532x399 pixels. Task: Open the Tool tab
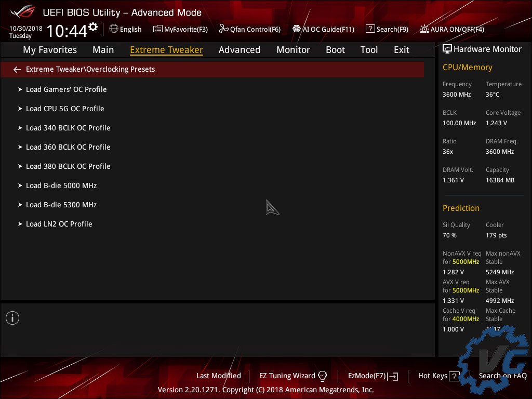click(369, 50)
